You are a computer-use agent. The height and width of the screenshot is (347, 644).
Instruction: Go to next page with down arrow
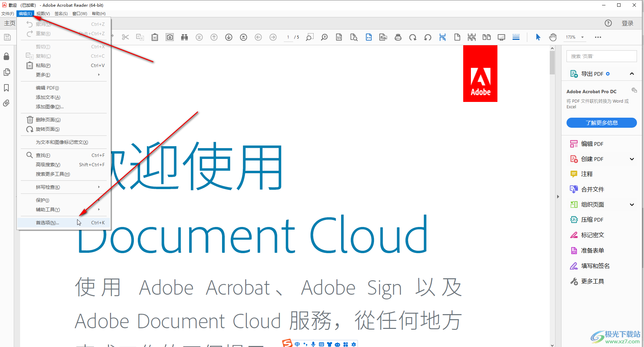click(x=229, y=37)
